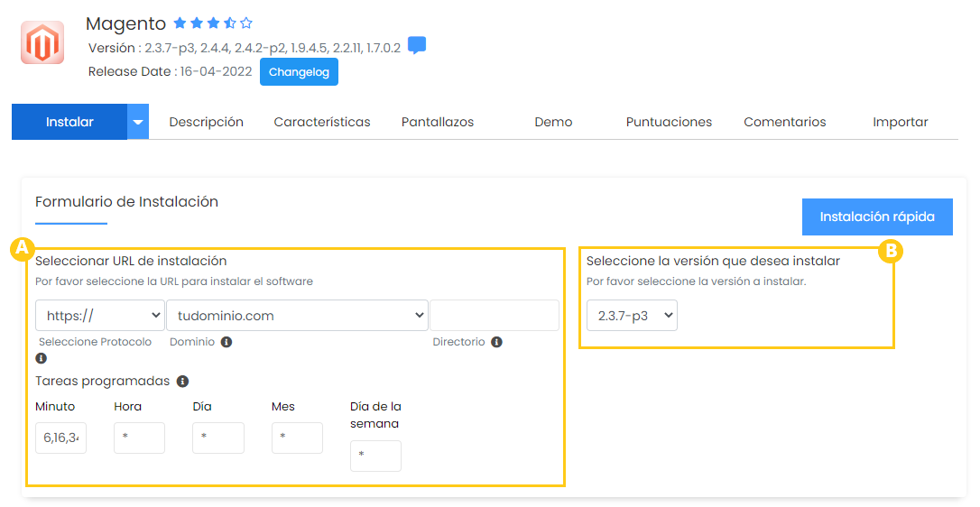Click the Mes cron input field
Viewport: 980px width, 507px height.
click(x=297, y=438)
